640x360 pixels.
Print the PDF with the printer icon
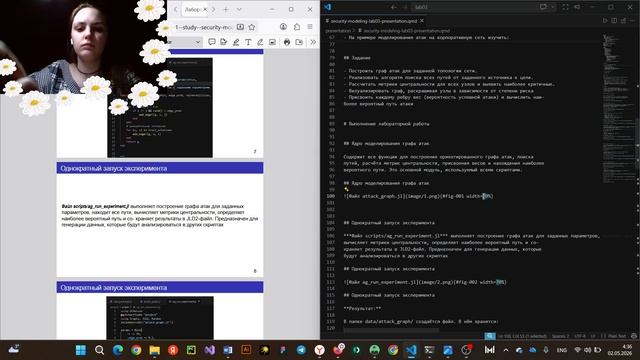(x=287, y=42)
